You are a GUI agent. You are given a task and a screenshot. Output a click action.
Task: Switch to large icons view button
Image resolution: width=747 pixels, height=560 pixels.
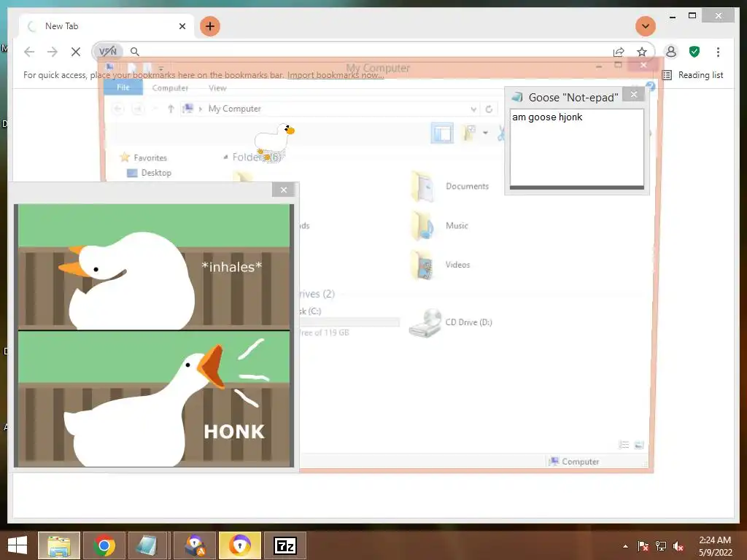pos(639,445)
